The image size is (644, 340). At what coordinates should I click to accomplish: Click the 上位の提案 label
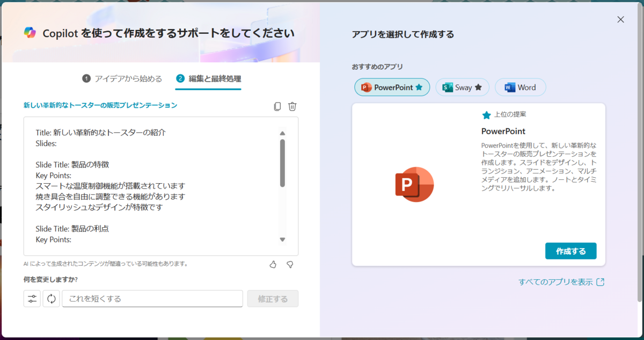(510, 115)
